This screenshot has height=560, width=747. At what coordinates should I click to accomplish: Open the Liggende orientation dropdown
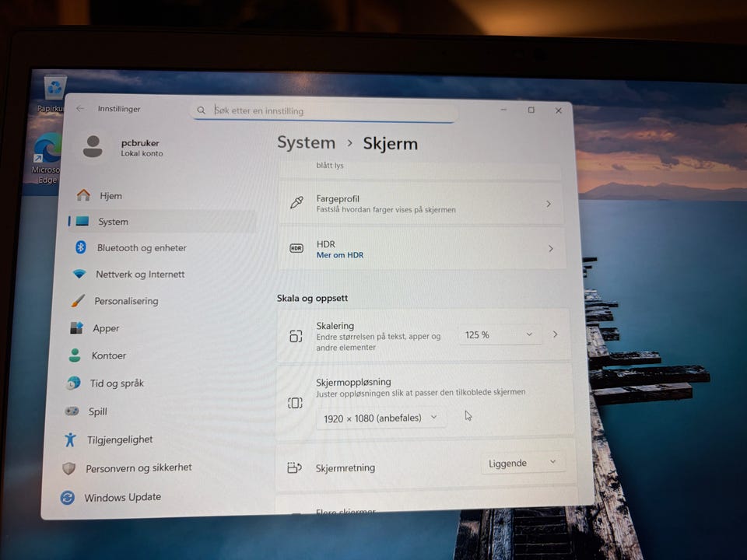click(523, 463)
